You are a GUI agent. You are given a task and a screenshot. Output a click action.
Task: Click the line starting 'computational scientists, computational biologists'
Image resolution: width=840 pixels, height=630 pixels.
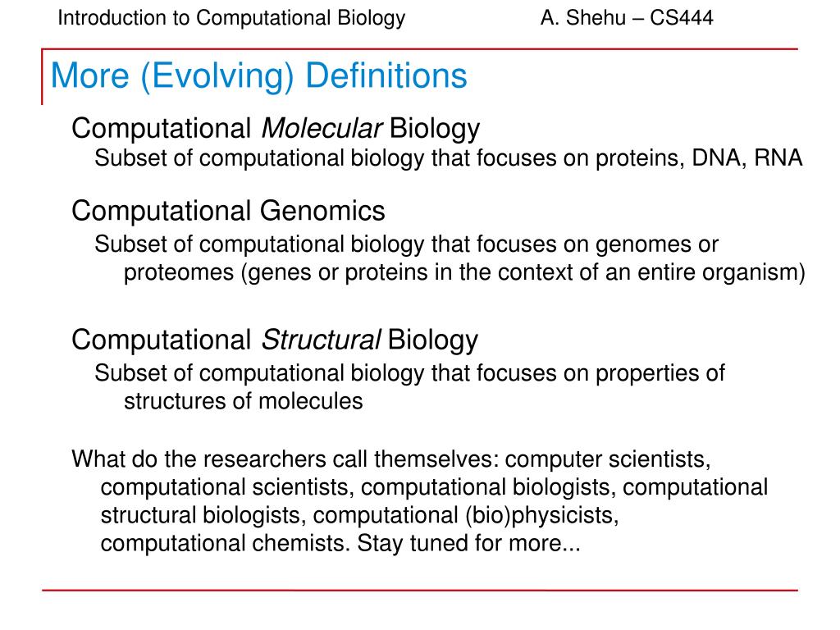434,486
